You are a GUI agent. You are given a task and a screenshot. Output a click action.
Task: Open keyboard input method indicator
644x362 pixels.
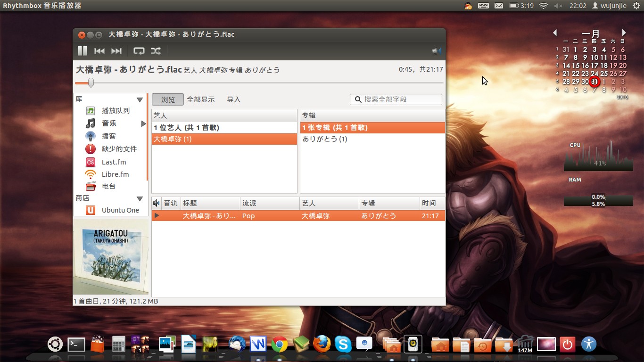click(483, 6)
